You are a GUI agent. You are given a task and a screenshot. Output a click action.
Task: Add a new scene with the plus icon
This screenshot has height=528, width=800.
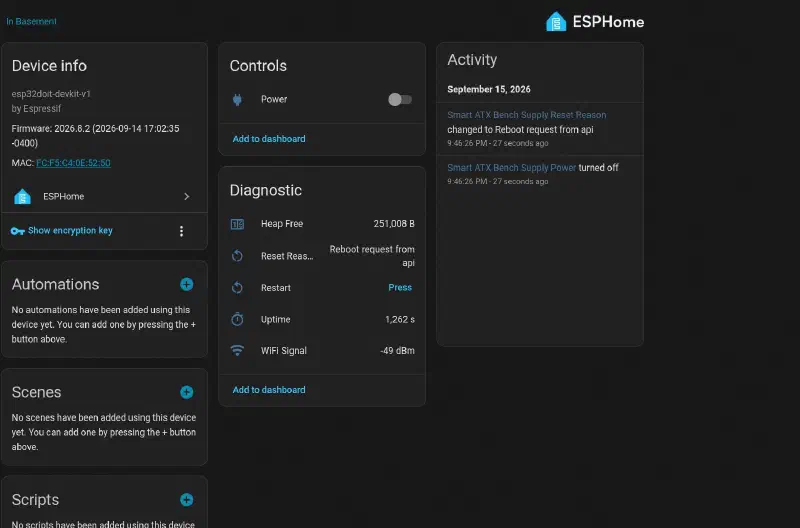point(187,392)
